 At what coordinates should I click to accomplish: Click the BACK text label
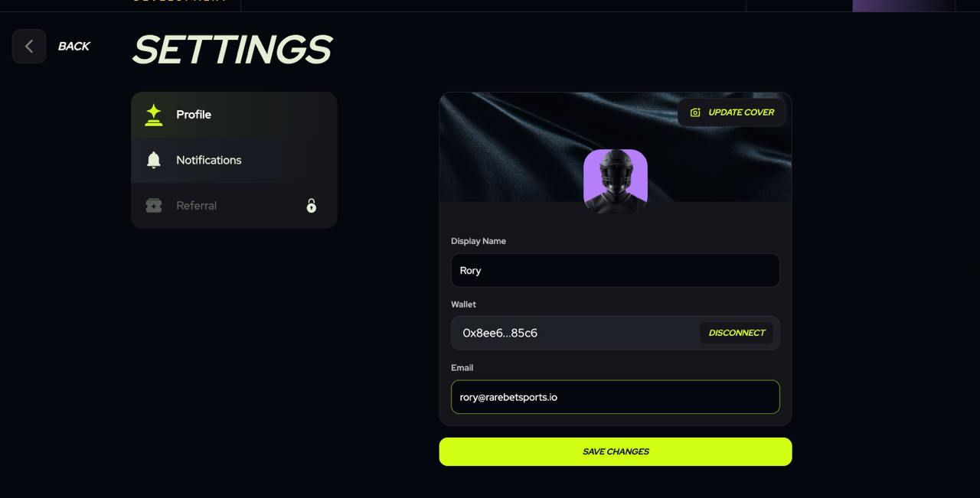point(74,47)
